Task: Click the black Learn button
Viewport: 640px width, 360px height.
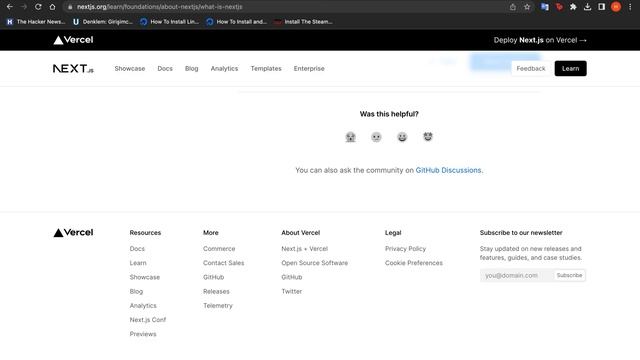Action: click(x=570, y=69)
